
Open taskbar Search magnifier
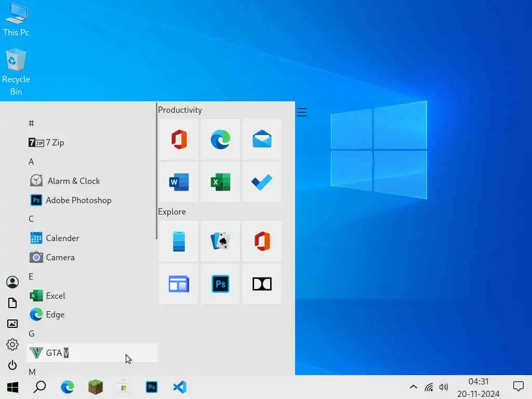pyautogui.click(x=39, y=387)
